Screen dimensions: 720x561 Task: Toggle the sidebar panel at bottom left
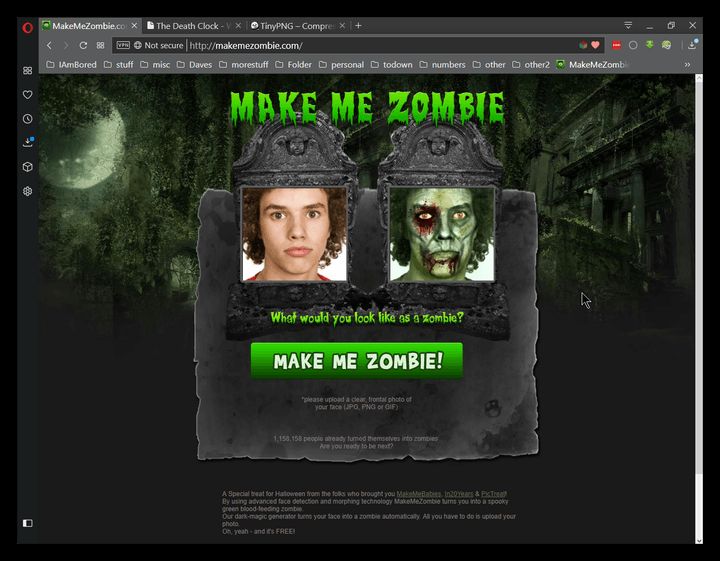pyautogui.click(x=28, y=523)
